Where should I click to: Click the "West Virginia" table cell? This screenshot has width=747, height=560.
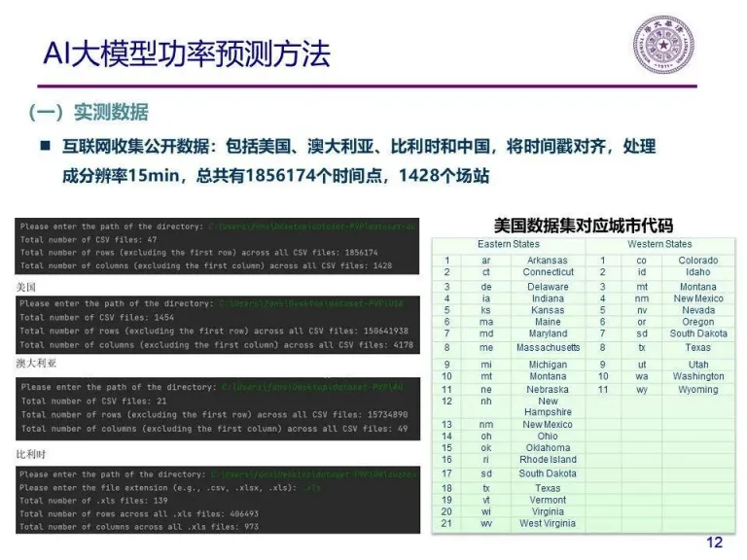[548, 523]
